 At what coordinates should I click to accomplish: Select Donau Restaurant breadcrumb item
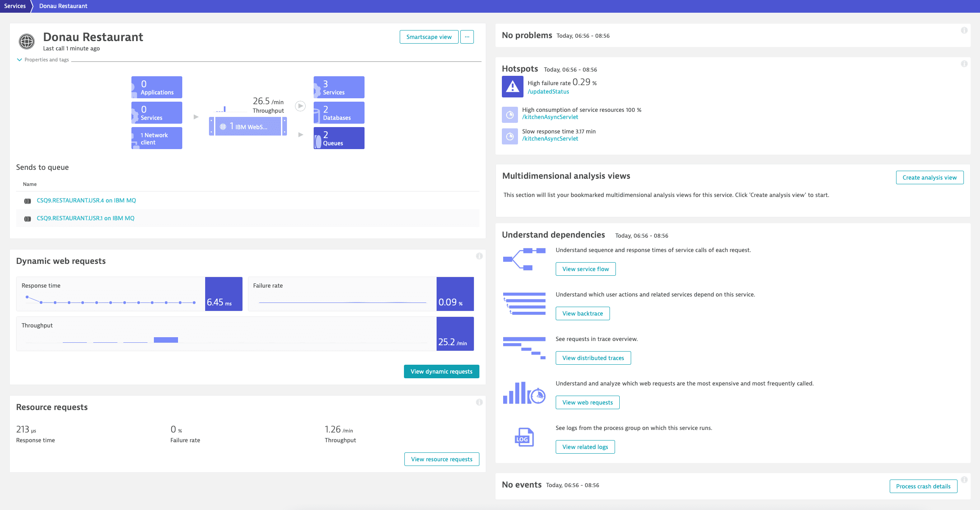(63, 6)
